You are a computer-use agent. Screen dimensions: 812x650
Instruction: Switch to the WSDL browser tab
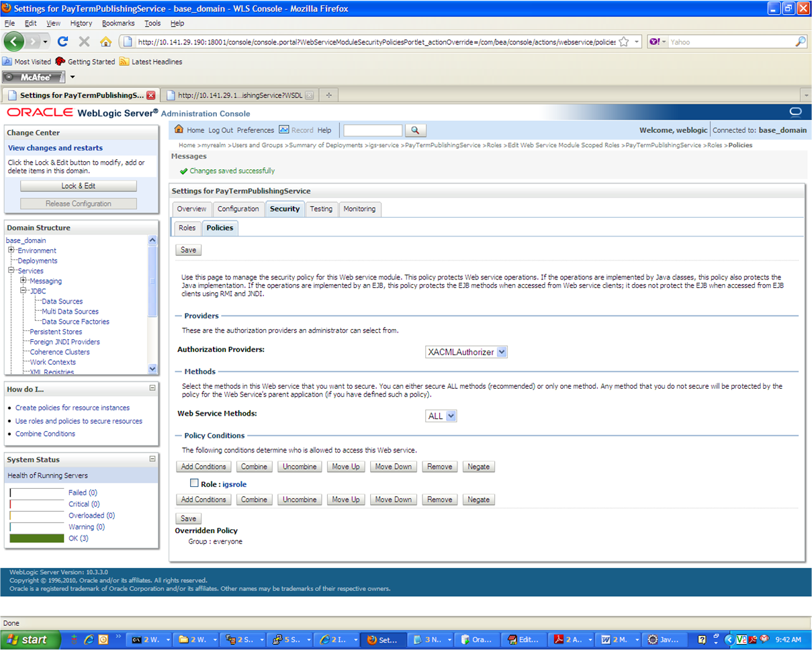[240, 95]
